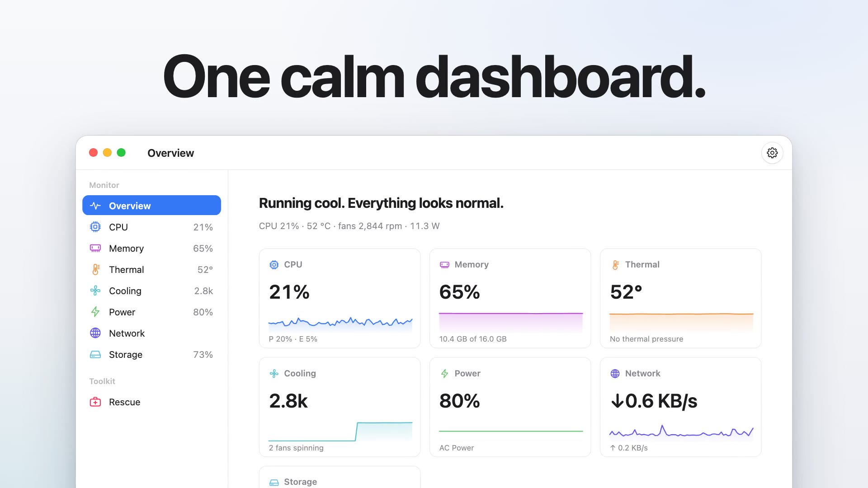Click the Thermal thermometer icon in sidebar
This screenshot has height=488, width=868.
95,269
